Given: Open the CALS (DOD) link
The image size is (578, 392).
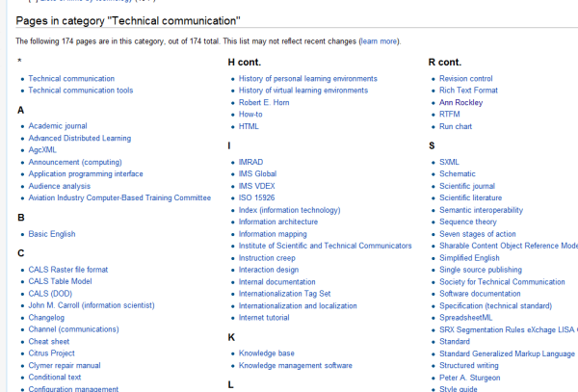Looking at the screenshot, I should [x=50, y=294].
